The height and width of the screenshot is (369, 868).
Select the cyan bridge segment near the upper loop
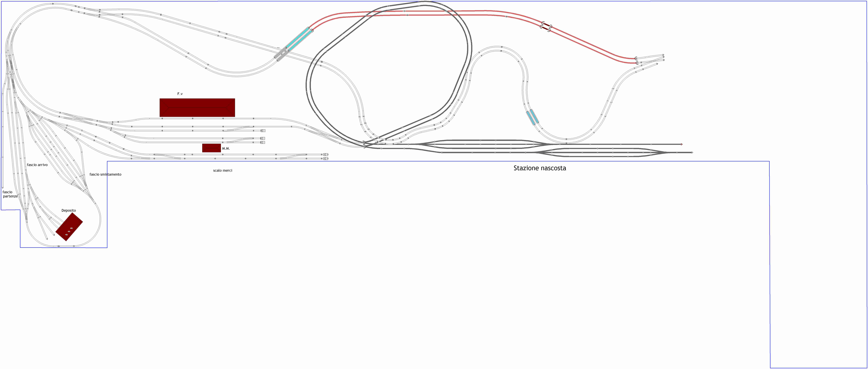click(299, 39)
